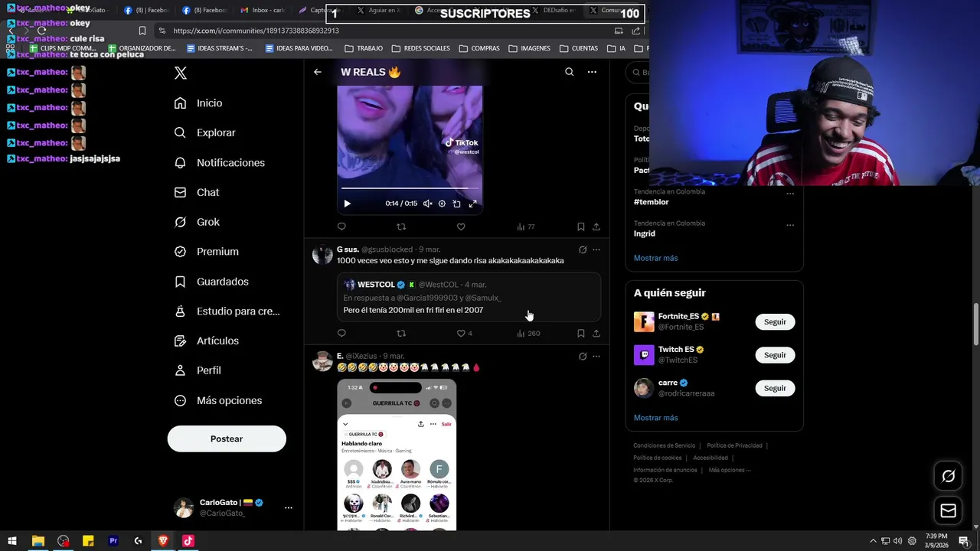
Task: Open W REALS community more options
Action: [x=592, y=72]
